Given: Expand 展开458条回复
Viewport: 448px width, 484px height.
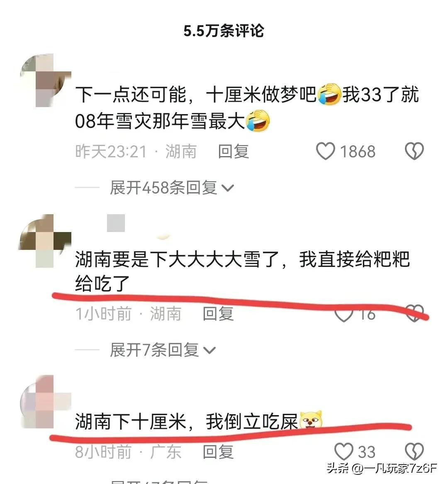Looking at the screenshot, I should click(172, 188).
